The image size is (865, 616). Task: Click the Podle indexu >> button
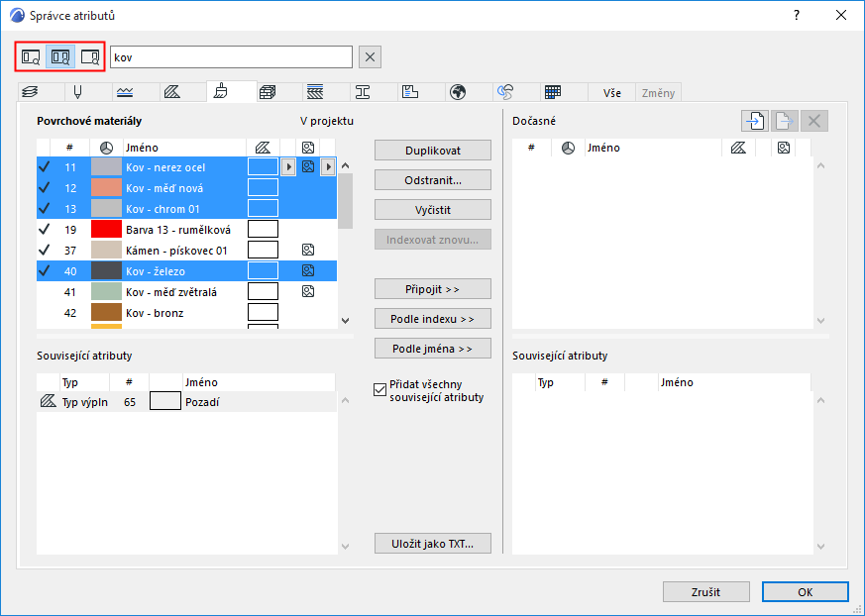tap(433, 319)
